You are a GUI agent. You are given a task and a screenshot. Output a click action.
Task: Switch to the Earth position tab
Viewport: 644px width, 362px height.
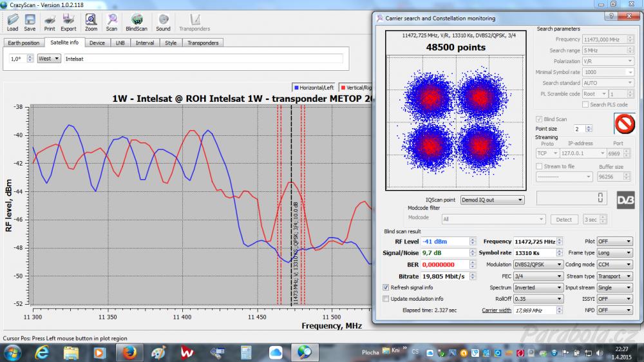click(x=23, y=43)
